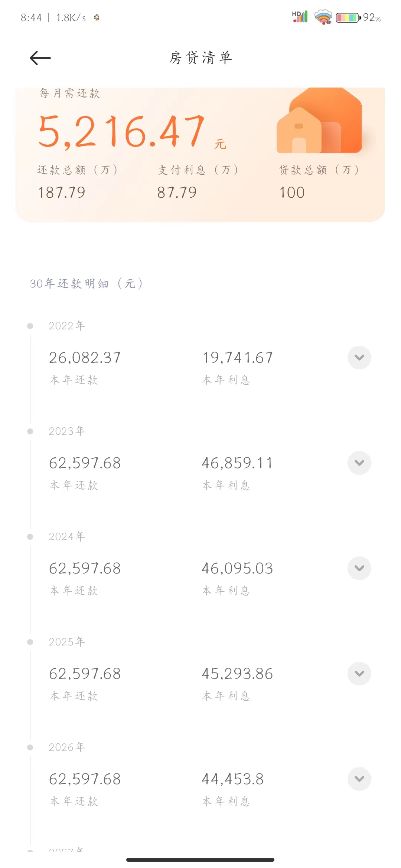The height and width of the screenshot is (868, 401).
Task: Tap the 支付利息 87.79 value
Action: [x=177, y=193]
